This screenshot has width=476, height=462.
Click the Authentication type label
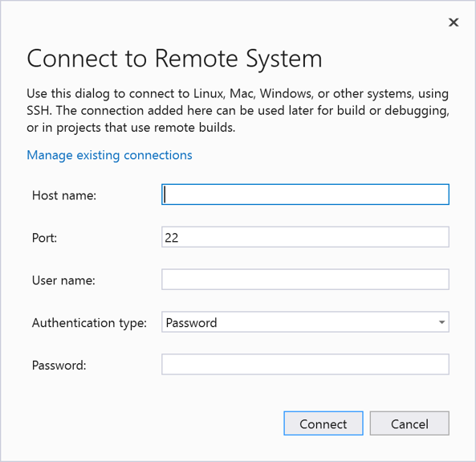(x=89, y=323)
